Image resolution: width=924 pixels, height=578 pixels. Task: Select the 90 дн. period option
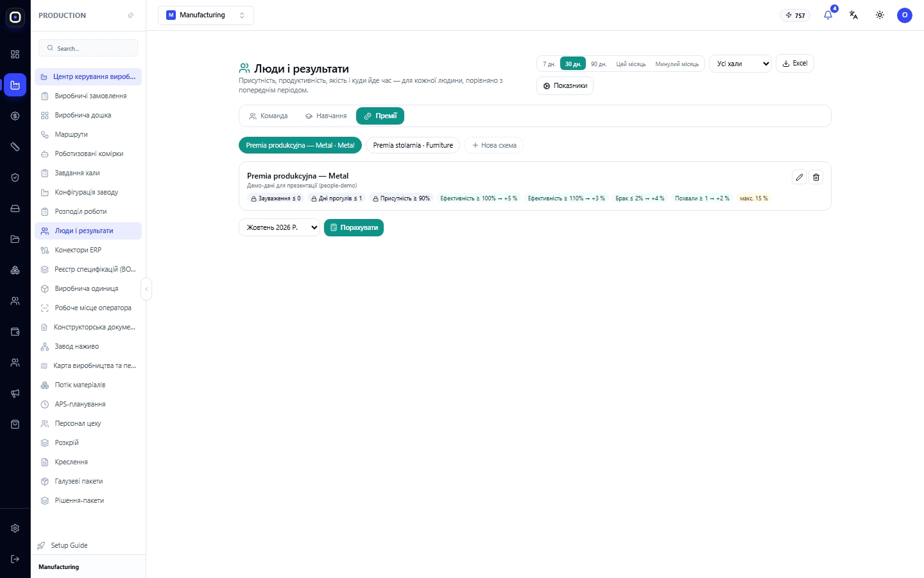599,64
